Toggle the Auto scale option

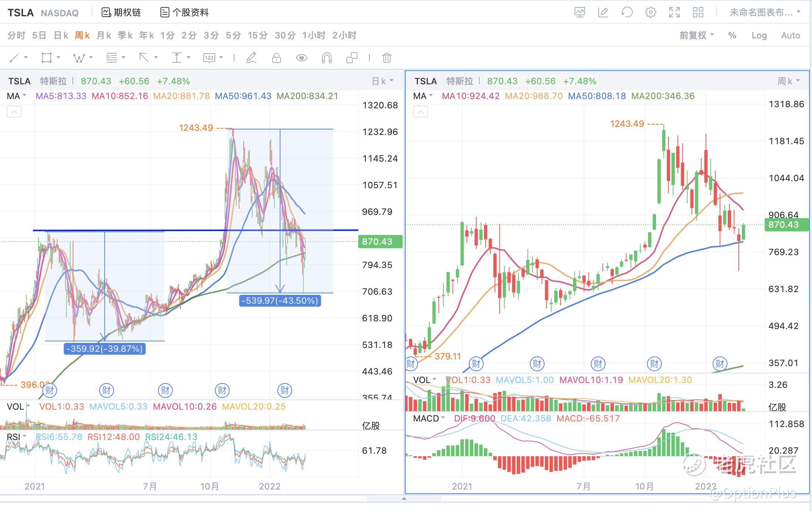pyautogui.click(x=791, y=35)
